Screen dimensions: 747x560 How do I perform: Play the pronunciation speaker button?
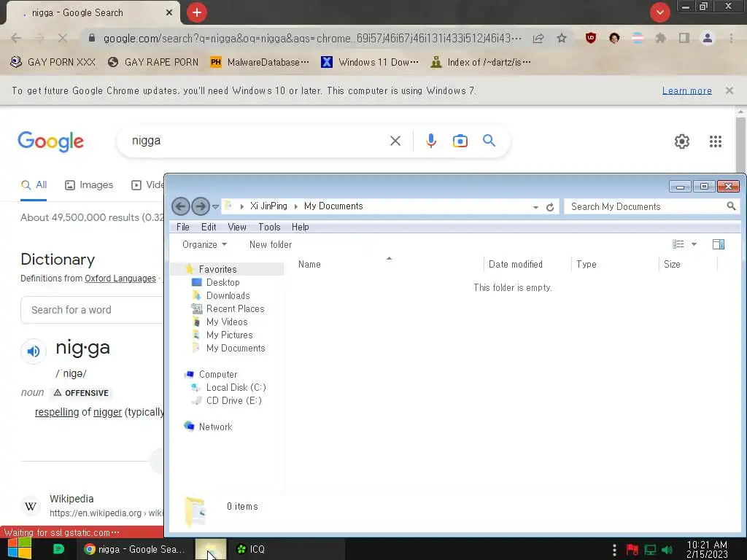click(x=34, y=351)
